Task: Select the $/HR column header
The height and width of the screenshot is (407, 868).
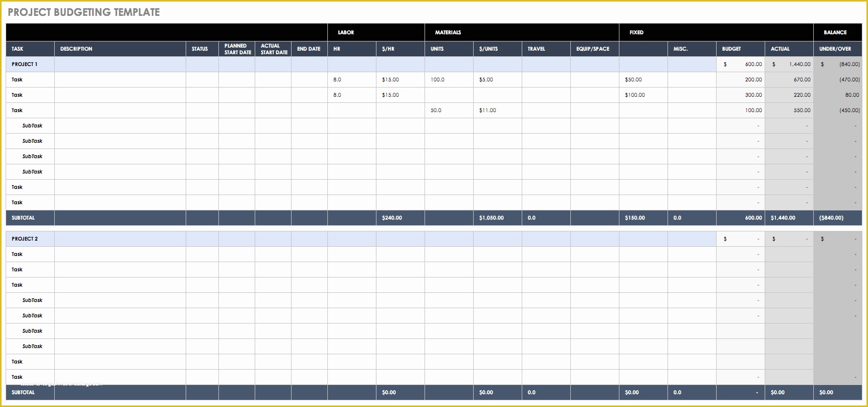Action: click(x=400, y=49)
